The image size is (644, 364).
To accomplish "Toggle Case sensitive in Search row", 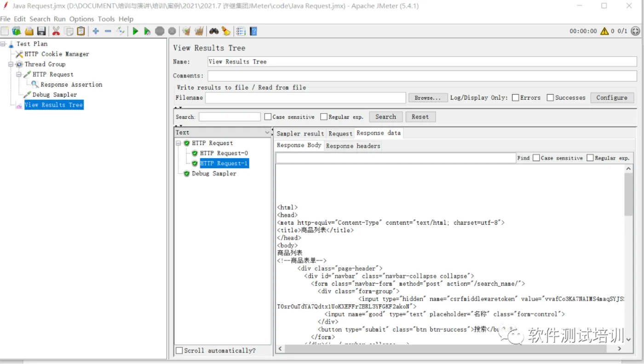I will (268, 117).
